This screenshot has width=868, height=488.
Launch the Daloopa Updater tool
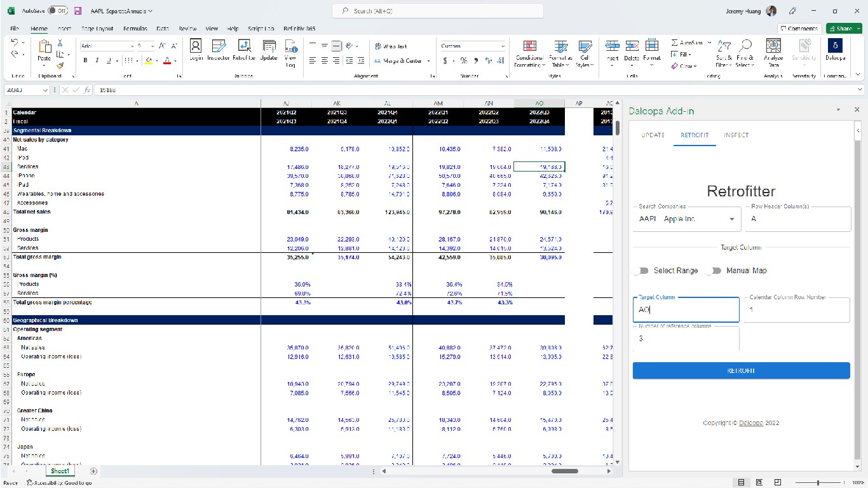269,50
